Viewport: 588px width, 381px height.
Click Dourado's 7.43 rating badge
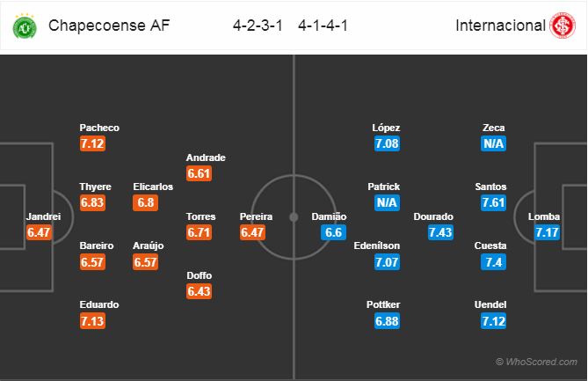pyautogui.click(x=441, y=232)
